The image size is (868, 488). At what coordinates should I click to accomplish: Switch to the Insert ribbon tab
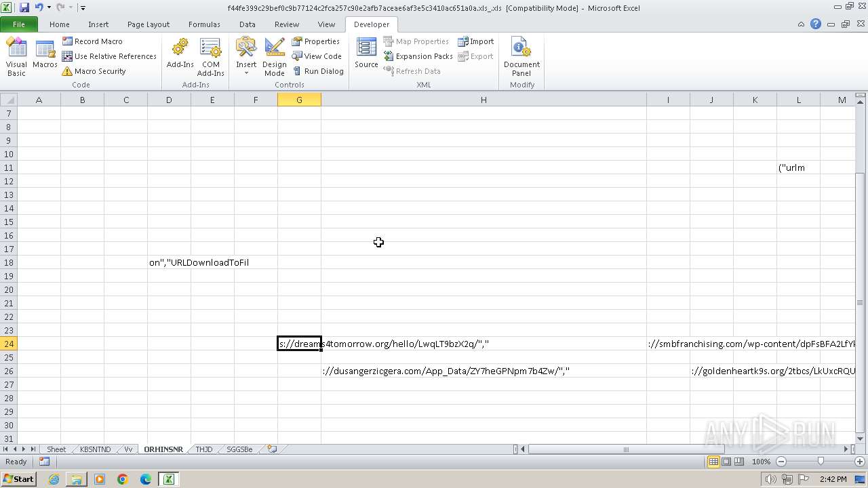coord(98,24)
